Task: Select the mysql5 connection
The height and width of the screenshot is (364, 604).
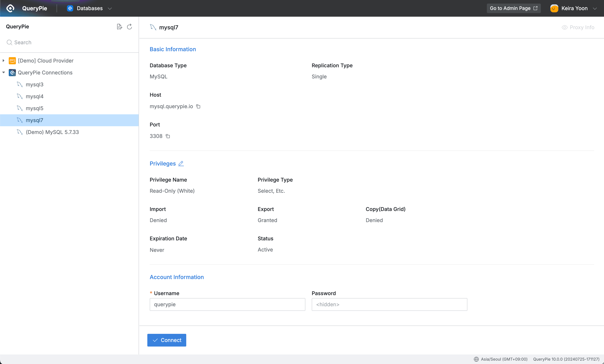Action: (x=35, y=108)
